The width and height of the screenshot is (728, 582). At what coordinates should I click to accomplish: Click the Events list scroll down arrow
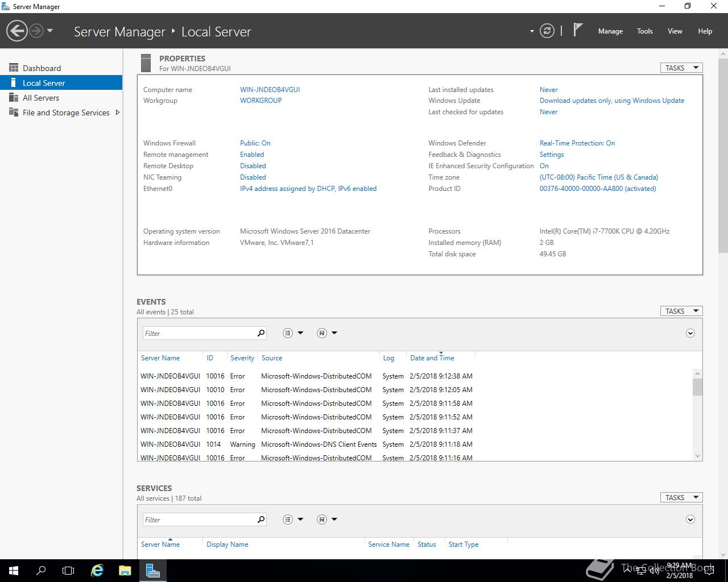click(x=697, y=456)
